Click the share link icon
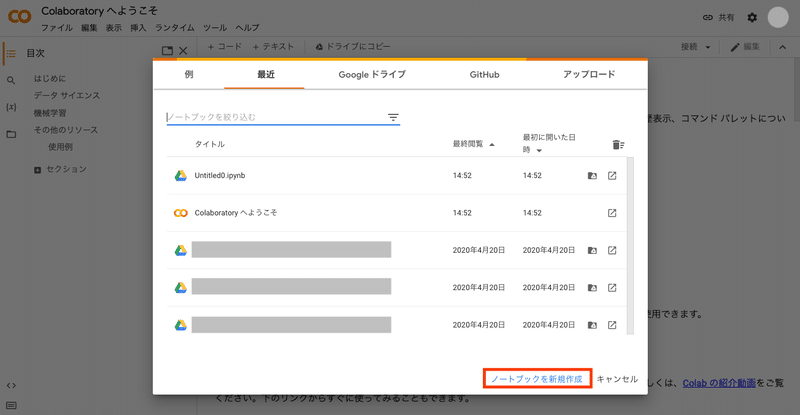The width and height of the screenshot is (800, 415). (x=708, y=17)
